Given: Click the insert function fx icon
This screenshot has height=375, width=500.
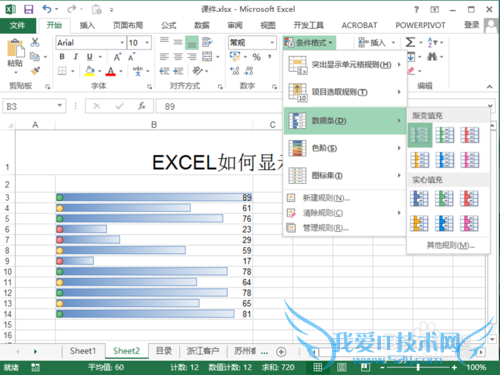Looking at the screenshot, I should point(142,106).
